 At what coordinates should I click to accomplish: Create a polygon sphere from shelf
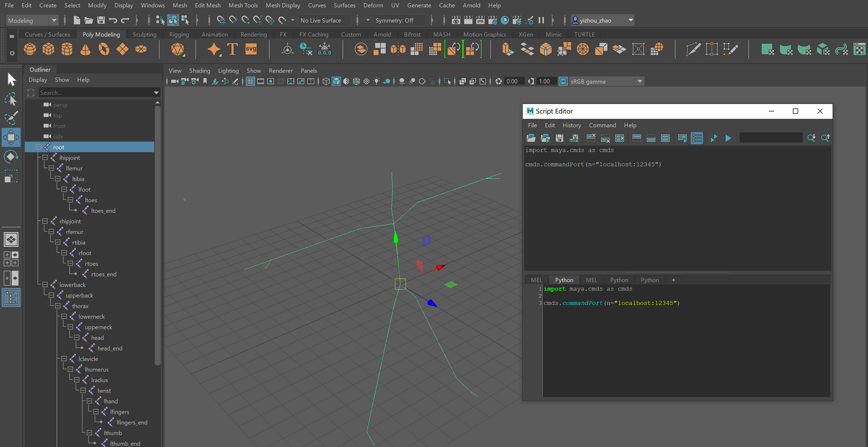click(x=30, y=49)
